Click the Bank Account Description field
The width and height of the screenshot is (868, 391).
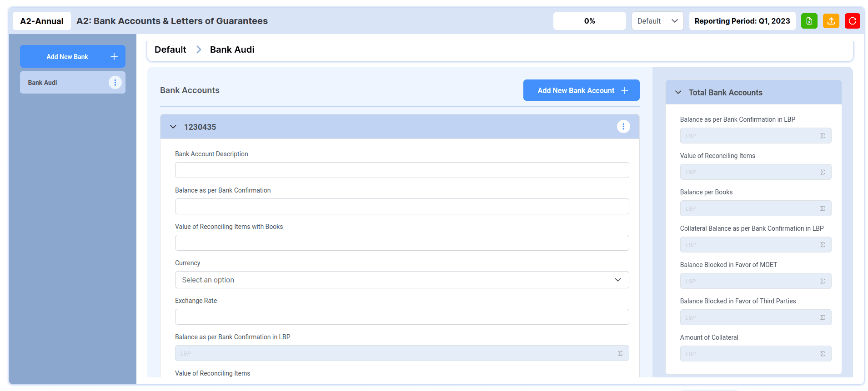pyautogui.click(x=401, y=170)
